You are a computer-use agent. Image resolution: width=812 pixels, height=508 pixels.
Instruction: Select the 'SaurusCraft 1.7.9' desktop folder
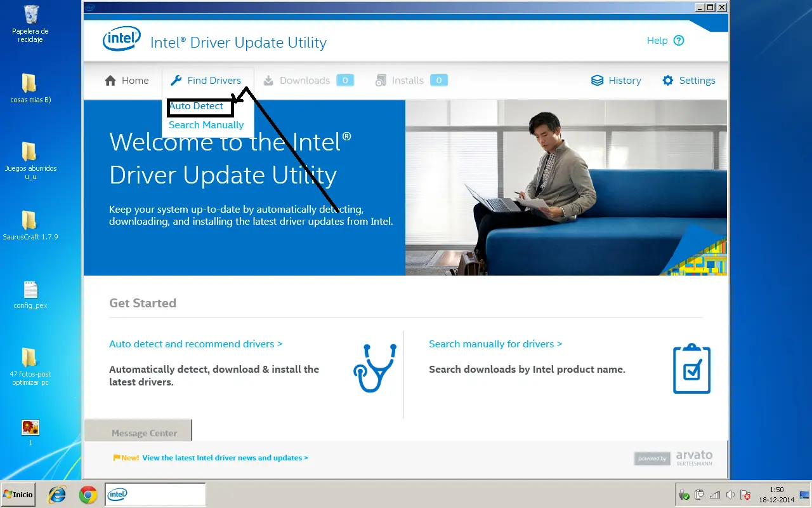[x=30, y=225]
